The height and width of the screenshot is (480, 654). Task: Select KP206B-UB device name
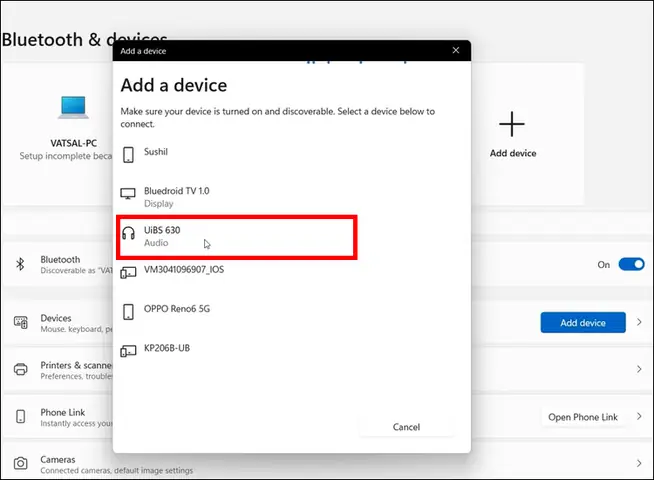(x=167, y=348)
